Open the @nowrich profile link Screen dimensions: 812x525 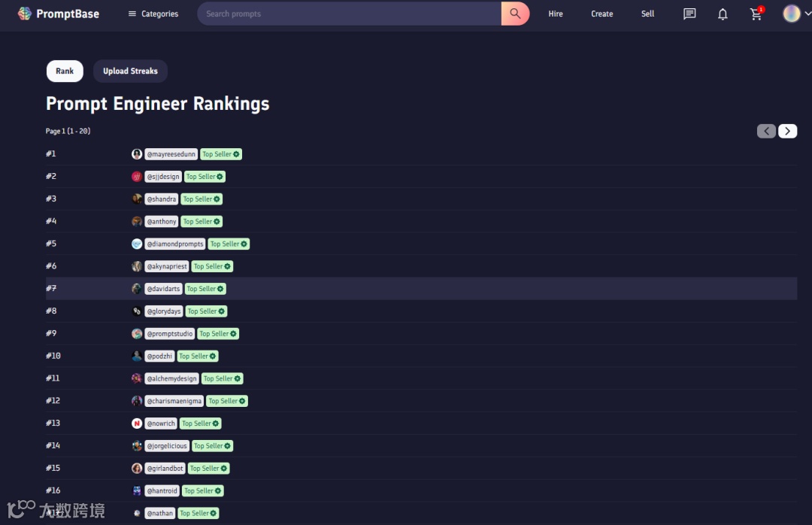[161, 423]
